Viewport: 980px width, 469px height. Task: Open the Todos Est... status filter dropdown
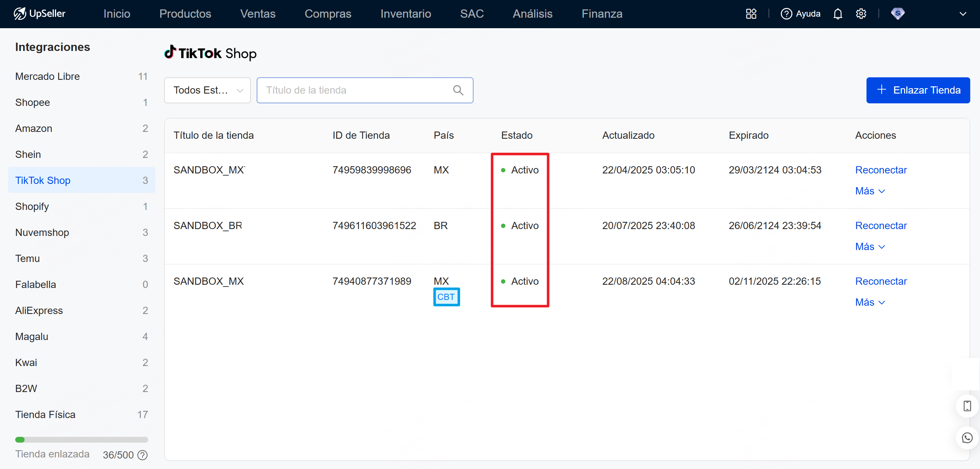click(x=207, y=90)
